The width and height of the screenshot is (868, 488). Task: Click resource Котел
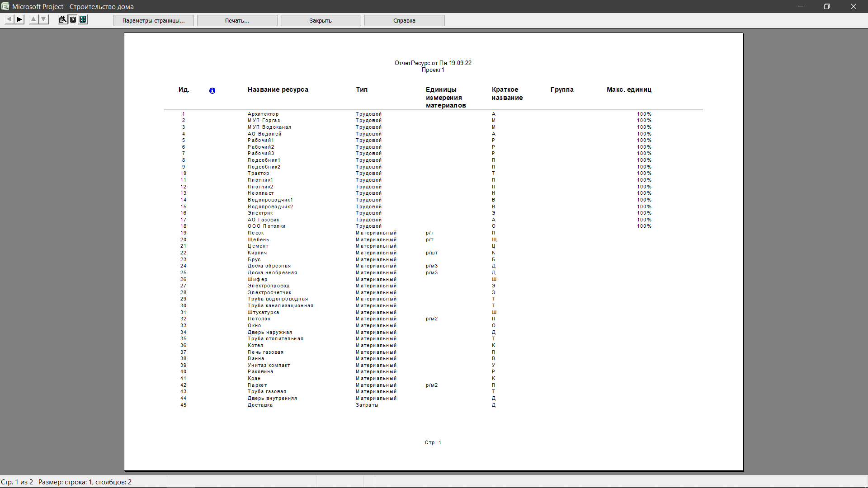pos(255,346)
